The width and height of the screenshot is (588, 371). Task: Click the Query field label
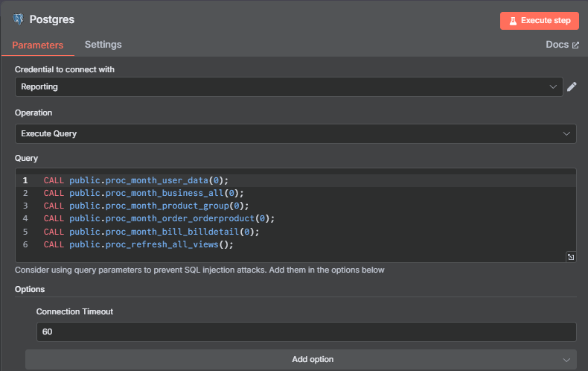pos(26,158)
